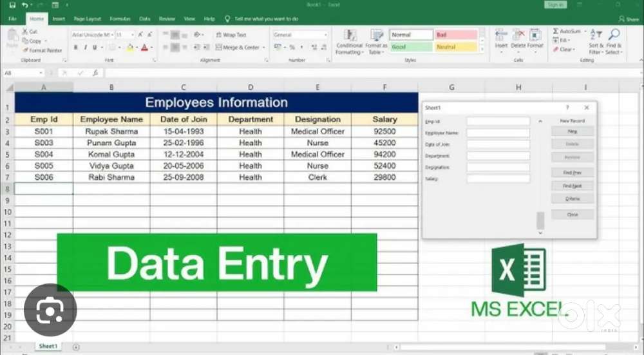Enable Wrap Text for the cell
The image size is (644, 355).
click(x=231, y=35)
